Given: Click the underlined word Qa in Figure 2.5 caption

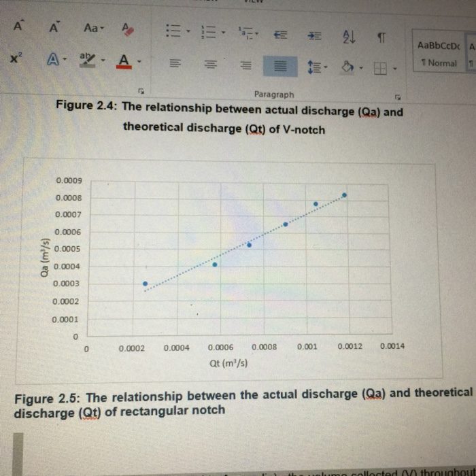Looking at the screenshot, I should 374,394.
